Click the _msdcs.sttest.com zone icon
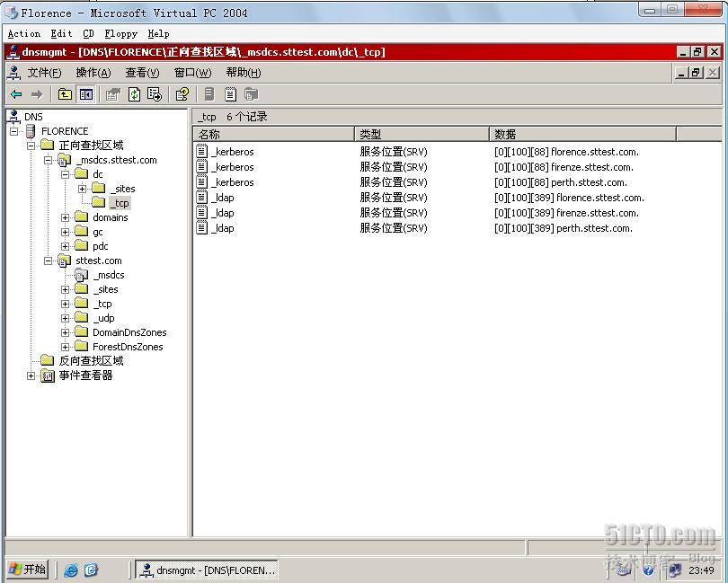 point(64,160)
